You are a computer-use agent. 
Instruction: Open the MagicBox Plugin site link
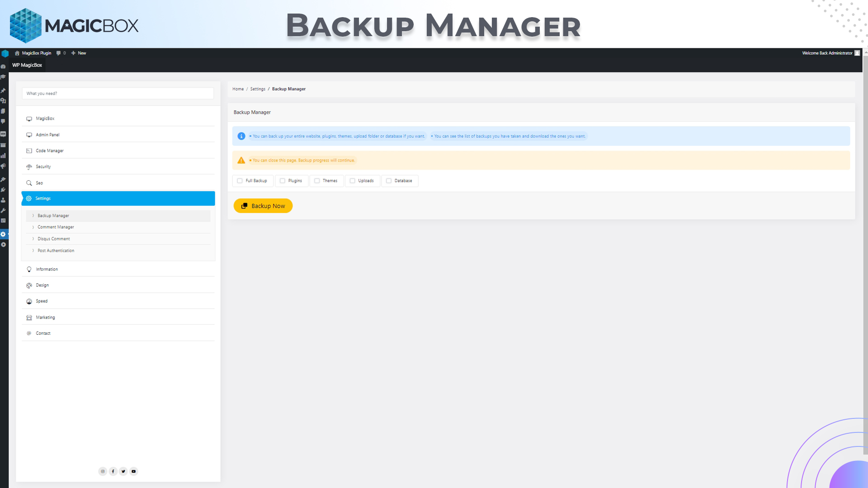click(33, 53)
